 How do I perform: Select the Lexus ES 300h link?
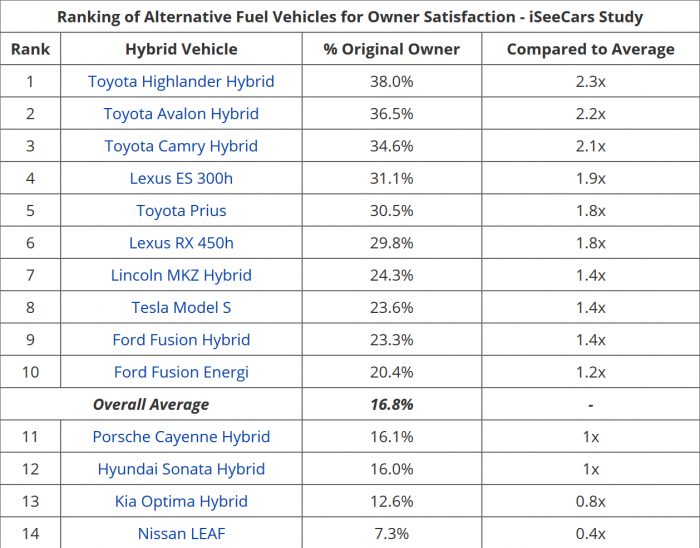(181, 179)
